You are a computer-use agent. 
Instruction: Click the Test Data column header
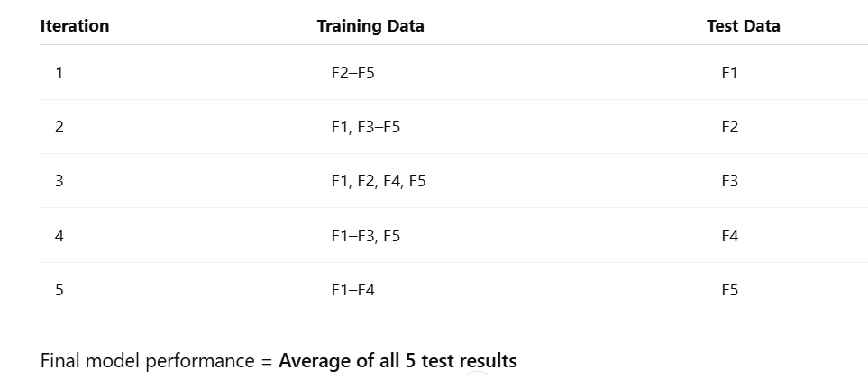743,26
